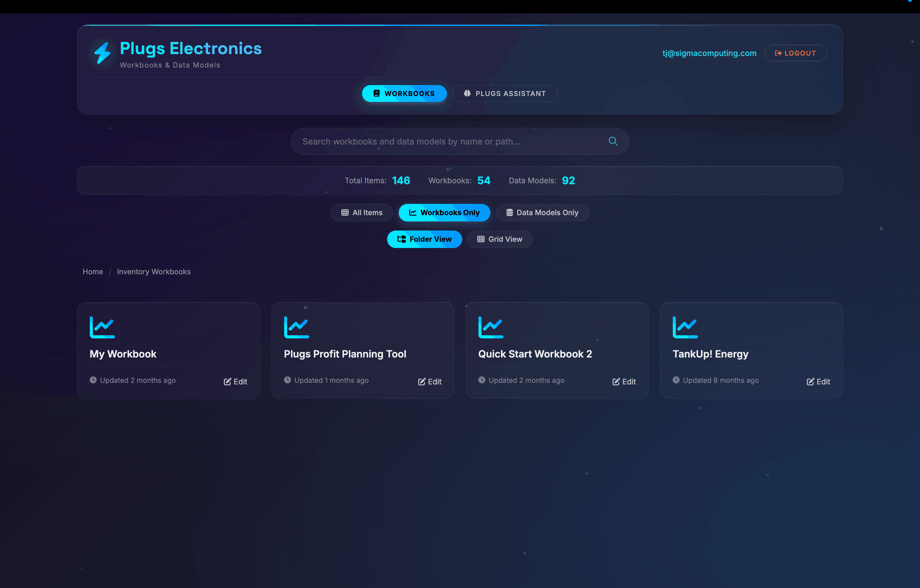Click the search magnifier icon
Viewport: 920px width, 588px height.
[x=613, y=141]
